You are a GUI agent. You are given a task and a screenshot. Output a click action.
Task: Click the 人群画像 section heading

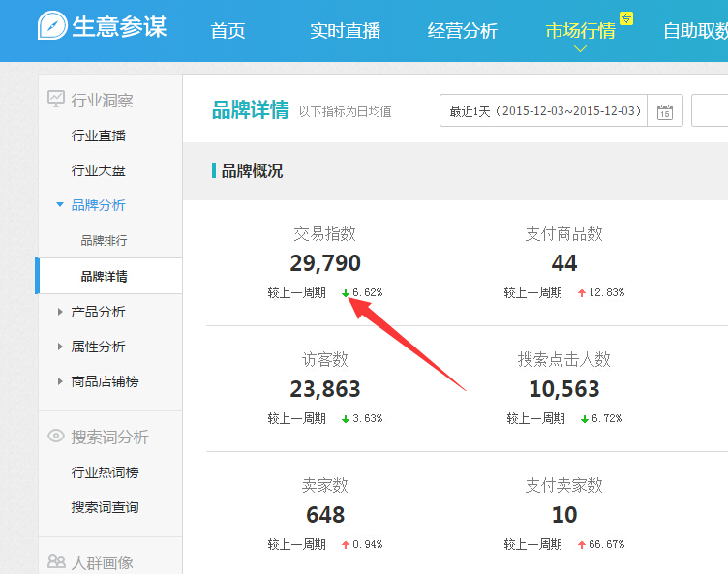pos(103,562)
